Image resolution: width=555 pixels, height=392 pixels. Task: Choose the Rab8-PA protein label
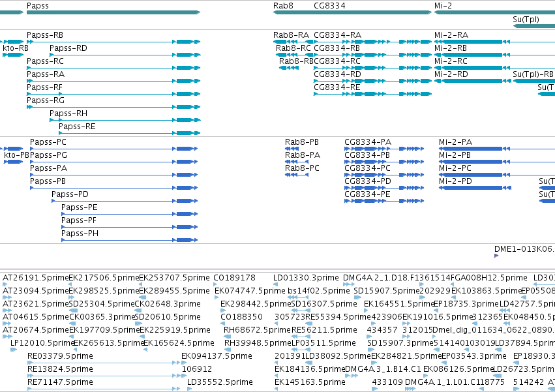point(303,155)
